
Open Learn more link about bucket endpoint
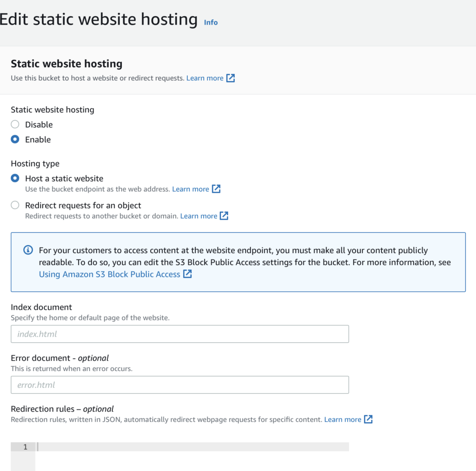(x=191, y=189)
